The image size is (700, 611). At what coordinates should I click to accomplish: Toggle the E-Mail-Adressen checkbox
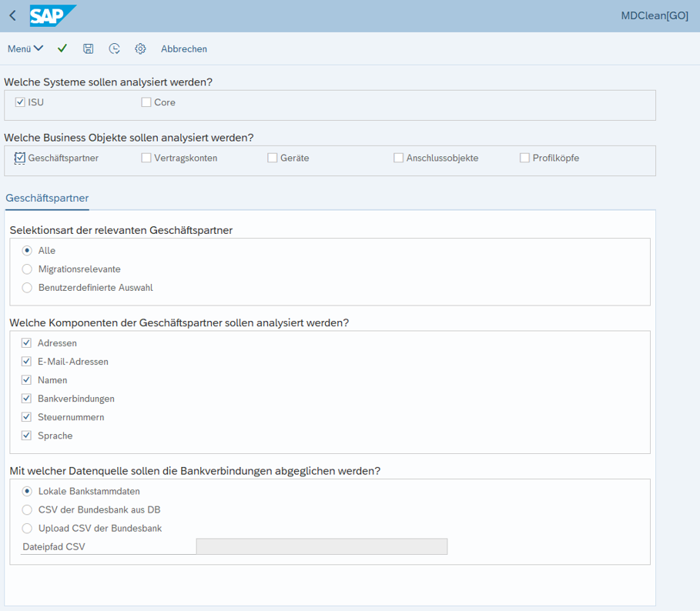26,361
